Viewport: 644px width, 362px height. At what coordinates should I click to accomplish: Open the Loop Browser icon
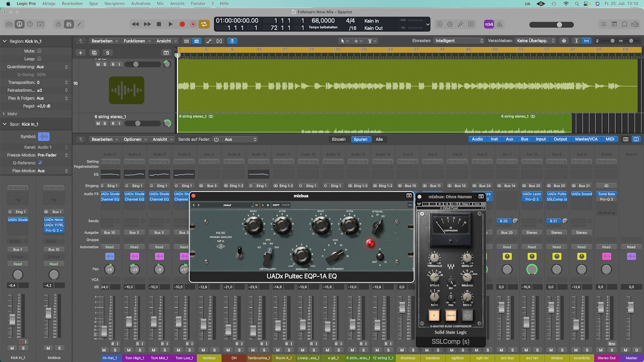coord(625,24)
